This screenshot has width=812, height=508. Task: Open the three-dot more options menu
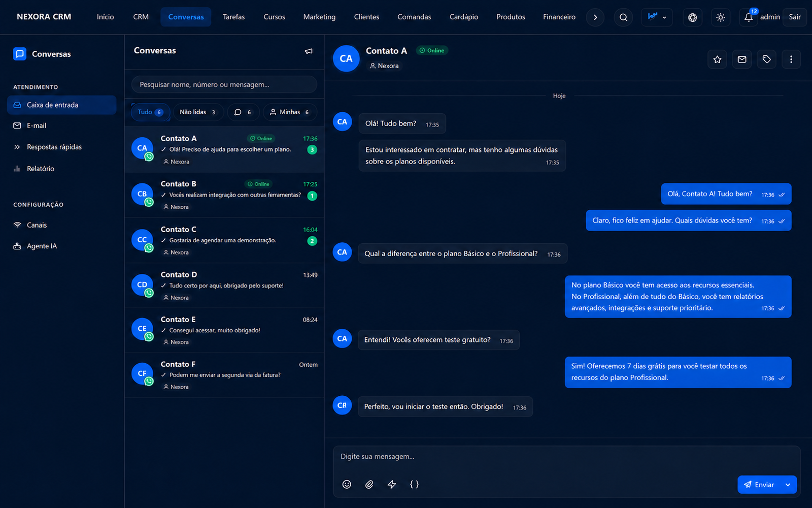tap(791, 59)
